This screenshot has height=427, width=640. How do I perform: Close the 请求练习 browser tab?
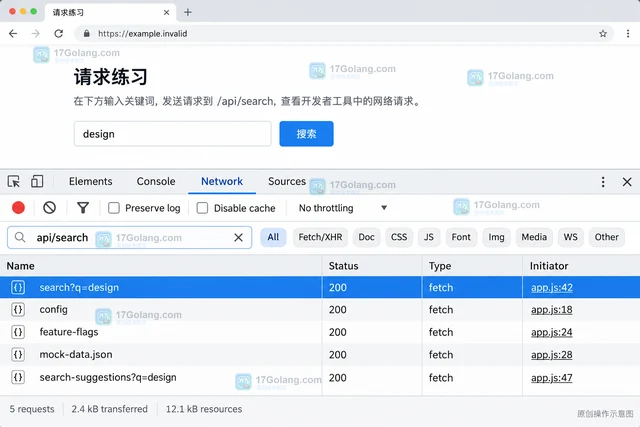point(167,12)
